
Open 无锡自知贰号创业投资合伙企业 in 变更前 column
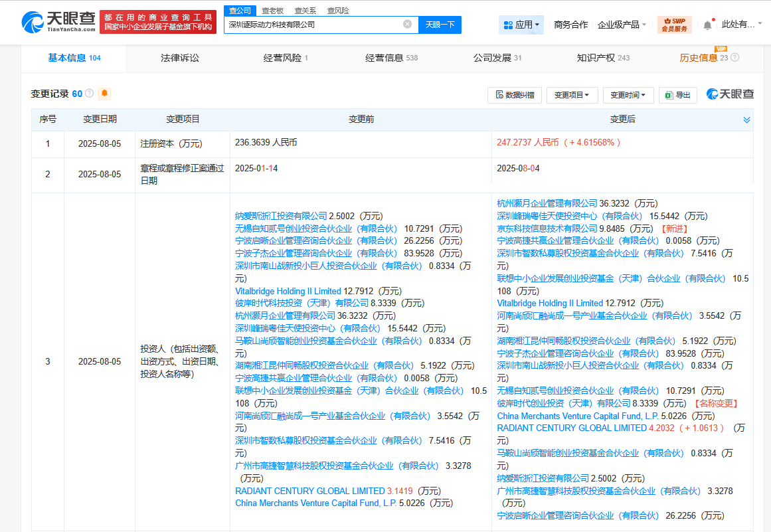(x=315, y=228)
